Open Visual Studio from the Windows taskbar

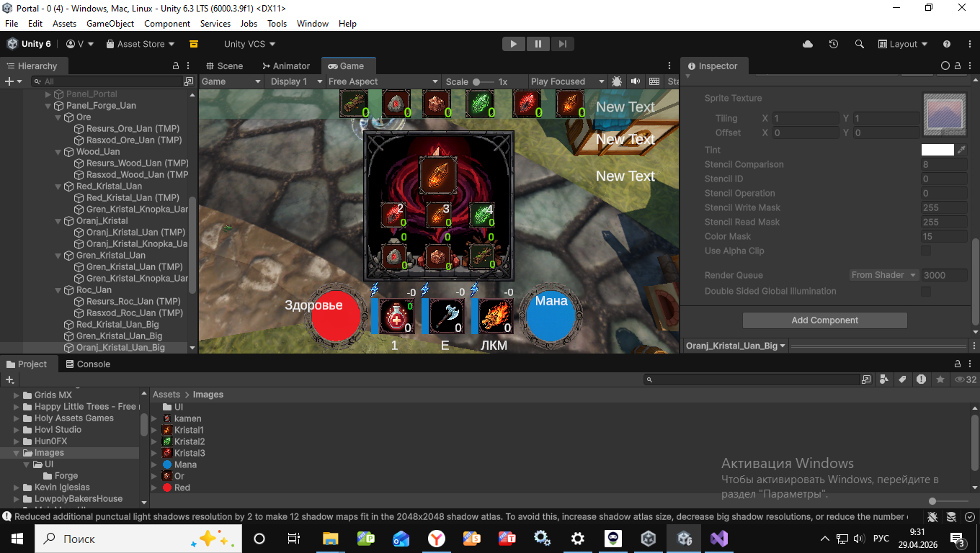tap(718, 539)
